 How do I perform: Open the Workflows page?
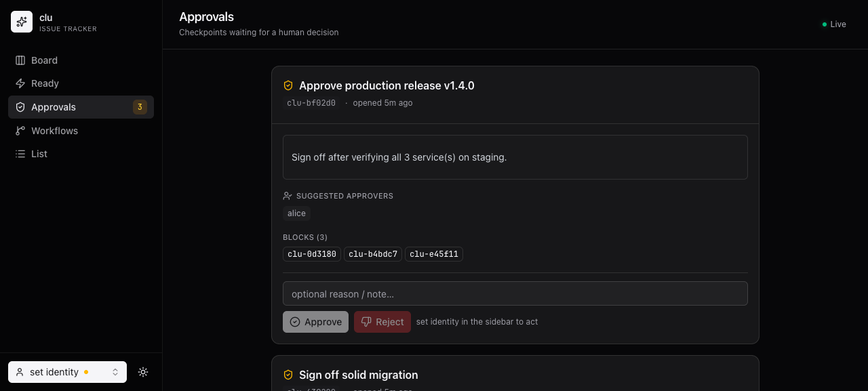pos(81,131)
